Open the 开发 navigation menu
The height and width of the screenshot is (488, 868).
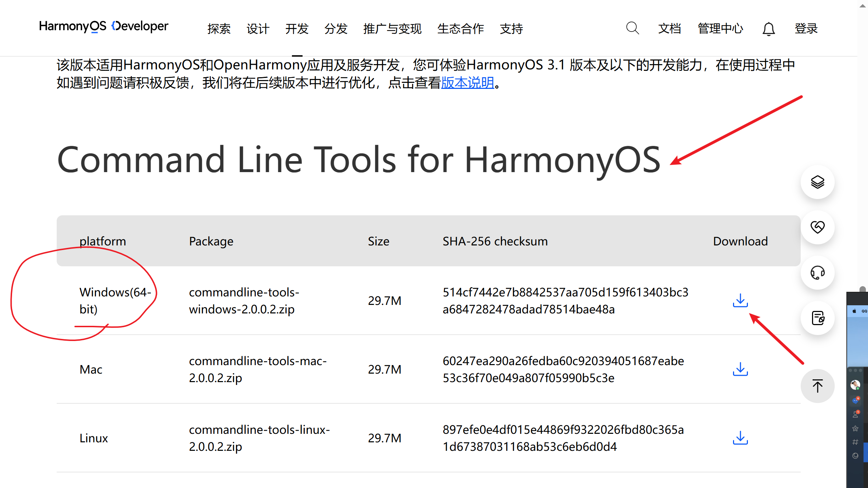[x=297, y=29]
